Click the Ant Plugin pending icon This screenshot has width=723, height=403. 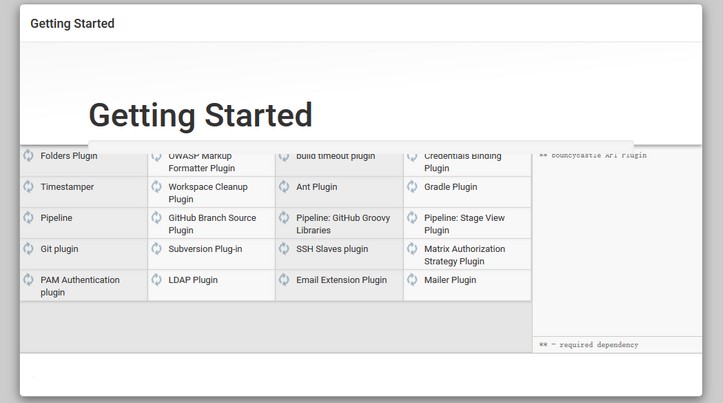tap(284, 186)
